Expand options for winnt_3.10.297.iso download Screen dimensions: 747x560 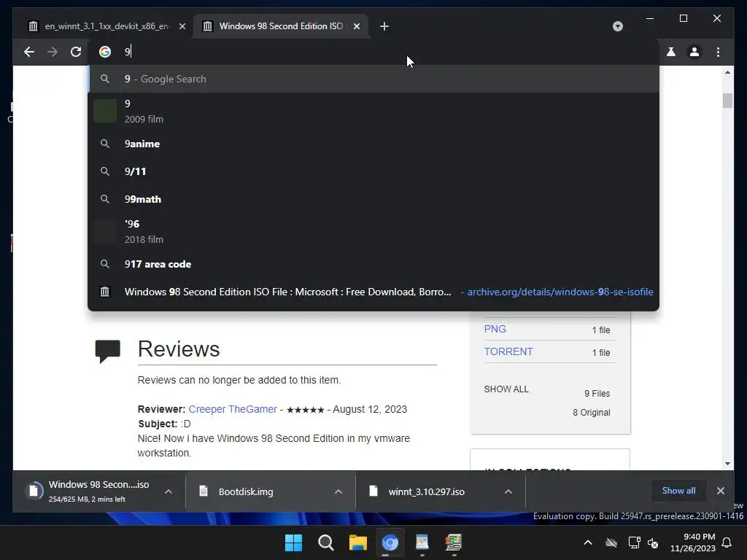[x=508, y=491]
